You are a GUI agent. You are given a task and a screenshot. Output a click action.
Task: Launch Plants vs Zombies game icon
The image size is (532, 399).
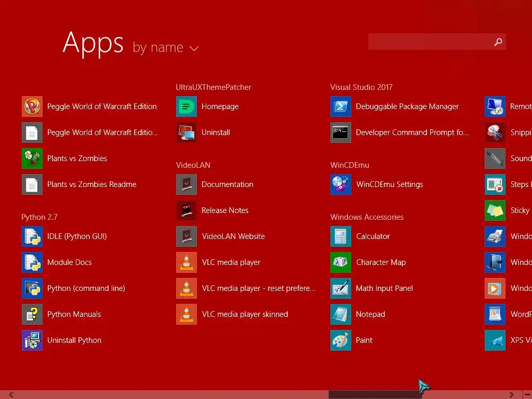point(32,158)
